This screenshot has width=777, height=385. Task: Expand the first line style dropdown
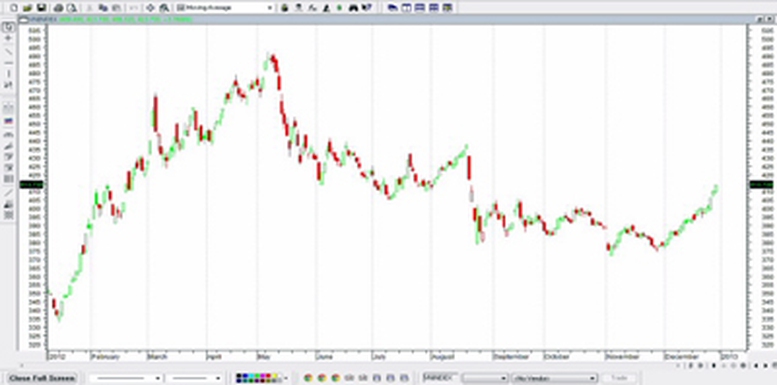coord(128,378)
